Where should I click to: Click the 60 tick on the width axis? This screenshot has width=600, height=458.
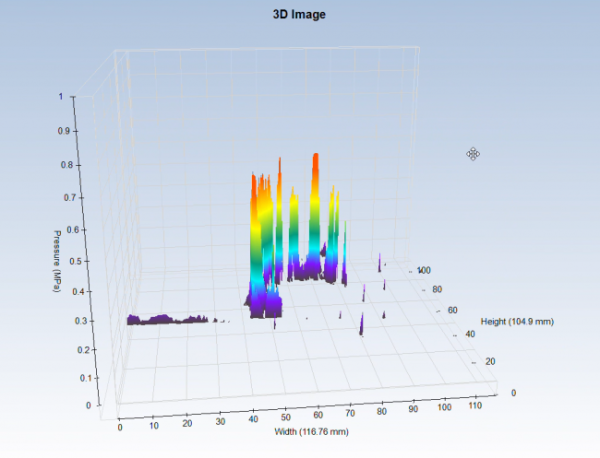[318, 415]
